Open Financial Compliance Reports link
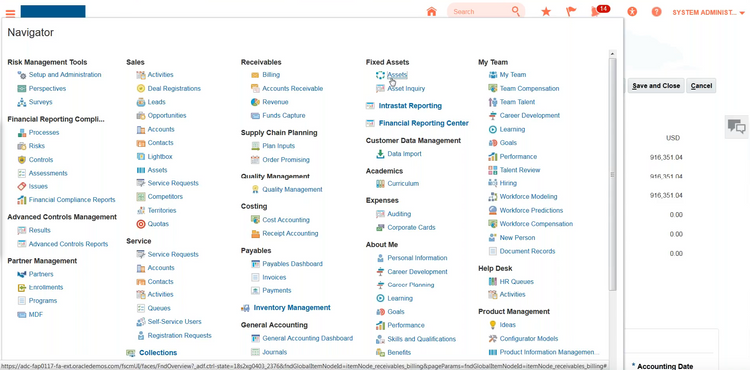 [72, 199]
